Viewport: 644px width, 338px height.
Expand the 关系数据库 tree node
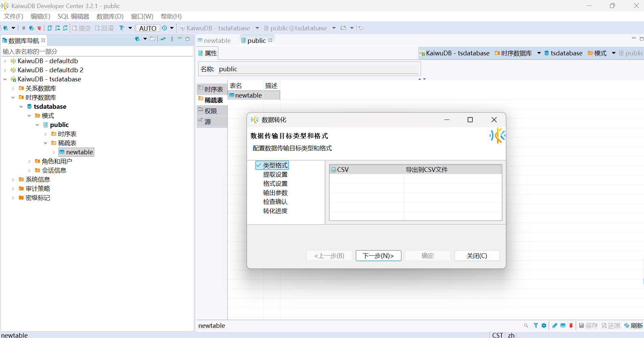(13, 88)
